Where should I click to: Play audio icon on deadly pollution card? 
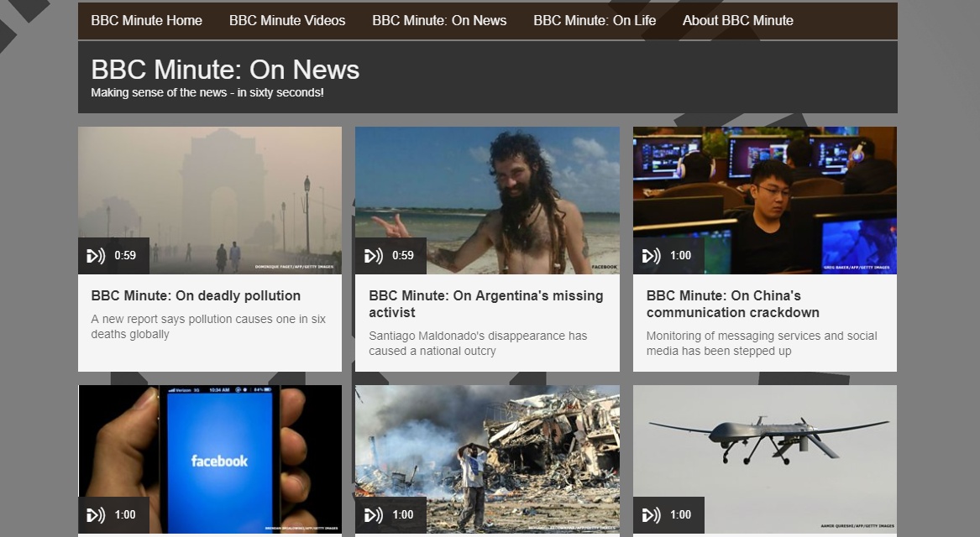96,255
